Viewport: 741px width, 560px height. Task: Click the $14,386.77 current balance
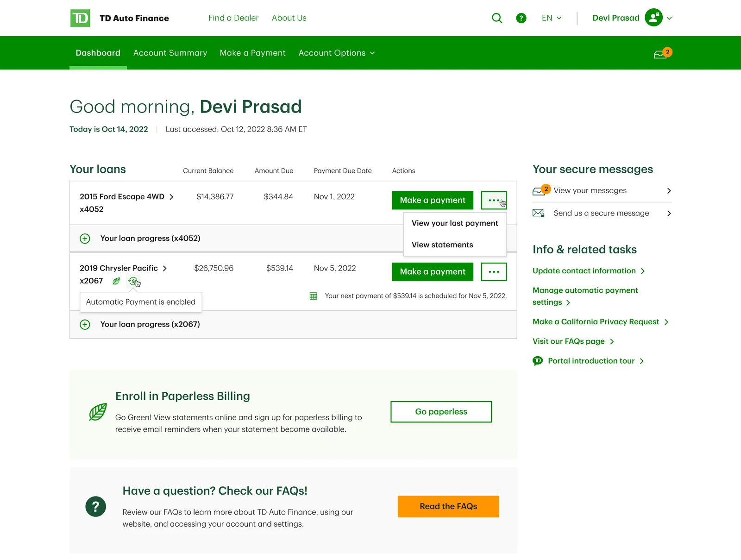click(x=215, y=197)
